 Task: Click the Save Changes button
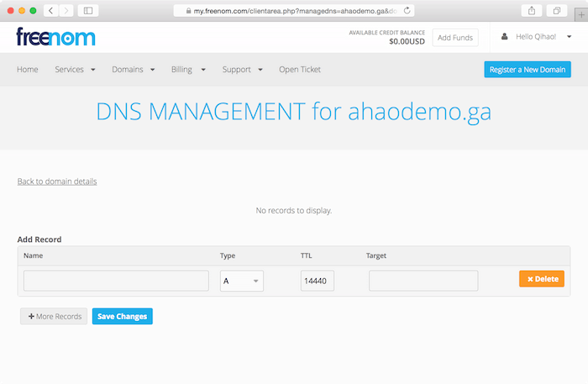pyautogui.click(x=123, y=316)
